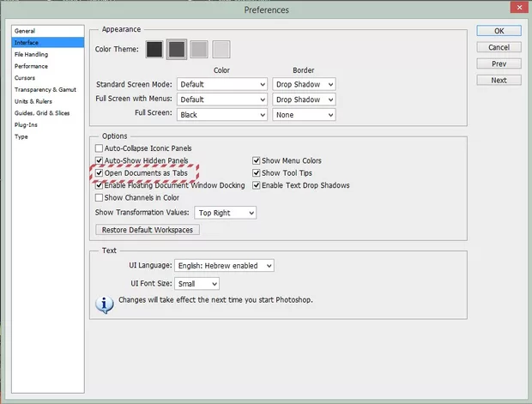Switch to File Handling preferences

(31, 54)
